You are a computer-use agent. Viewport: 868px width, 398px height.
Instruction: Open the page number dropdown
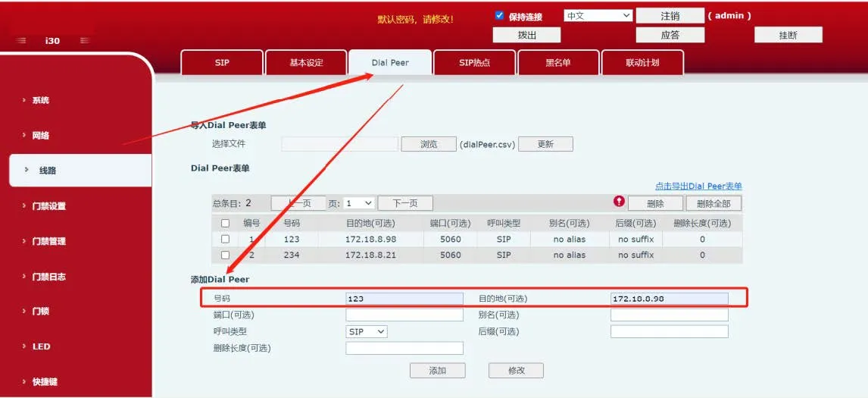click(359, 203)
